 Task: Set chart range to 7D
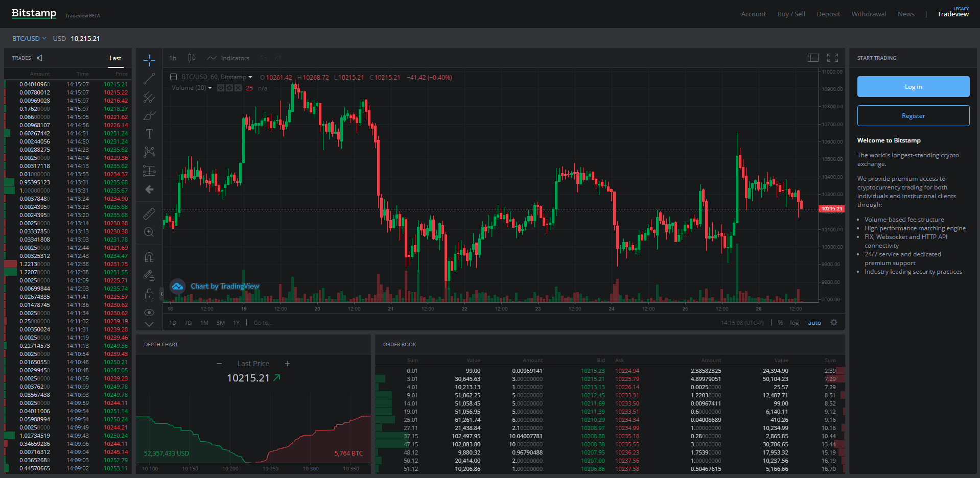[188, 323]
